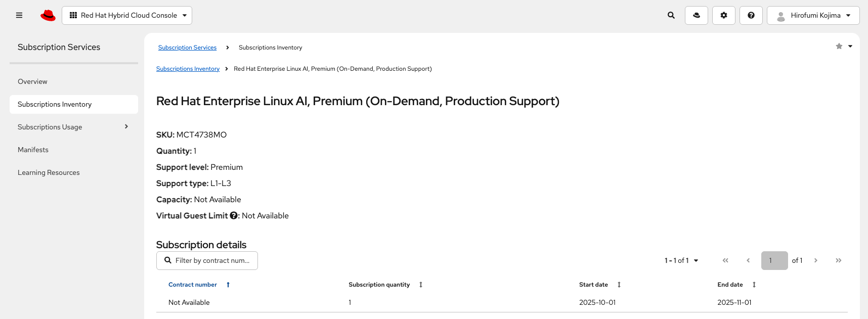Image resolution: width=868 pixels, height=319 pixels.
Task: Open the Hirofumi Kojima user menu
Action: click(x=813, y=15)
